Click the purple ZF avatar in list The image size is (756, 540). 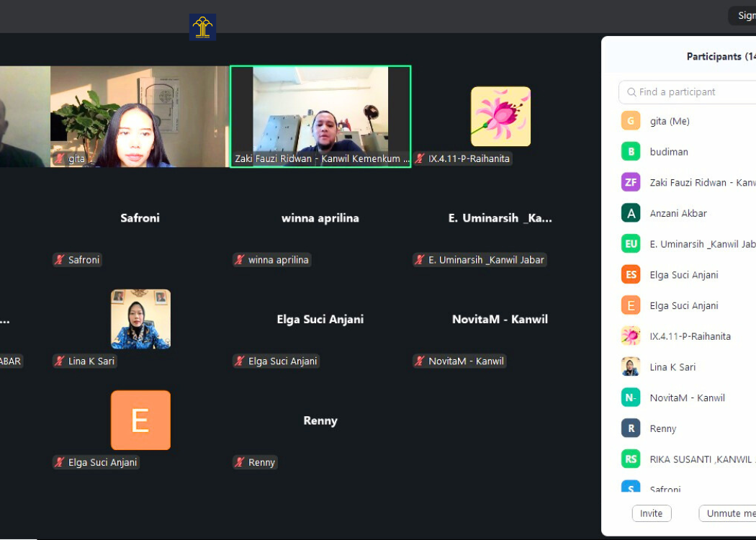coord(631,182)
